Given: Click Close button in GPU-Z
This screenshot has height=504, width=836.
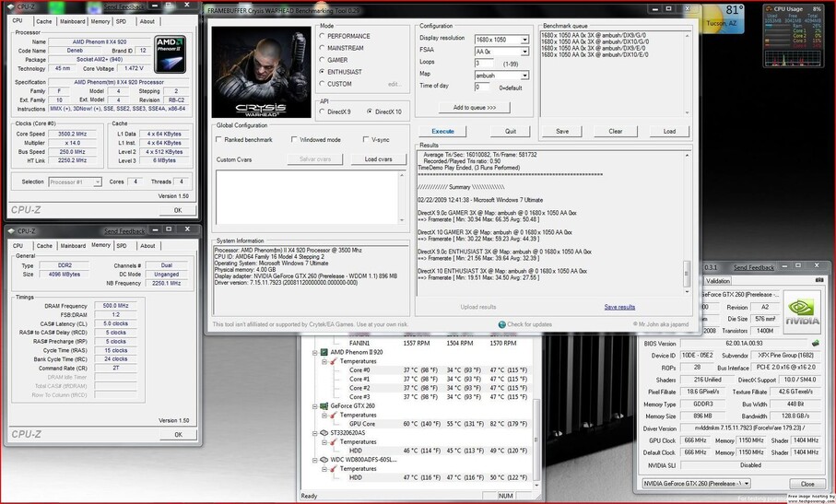Looking at the screenshot, I should pos(807,484).
